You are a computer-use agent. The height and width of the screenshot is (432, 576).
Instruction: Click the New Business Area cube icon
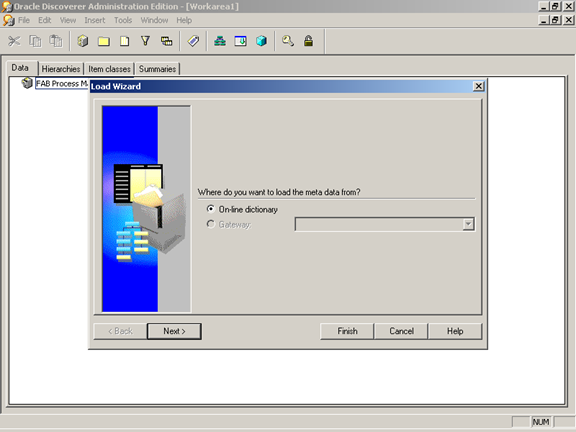[x=83, y=41]
